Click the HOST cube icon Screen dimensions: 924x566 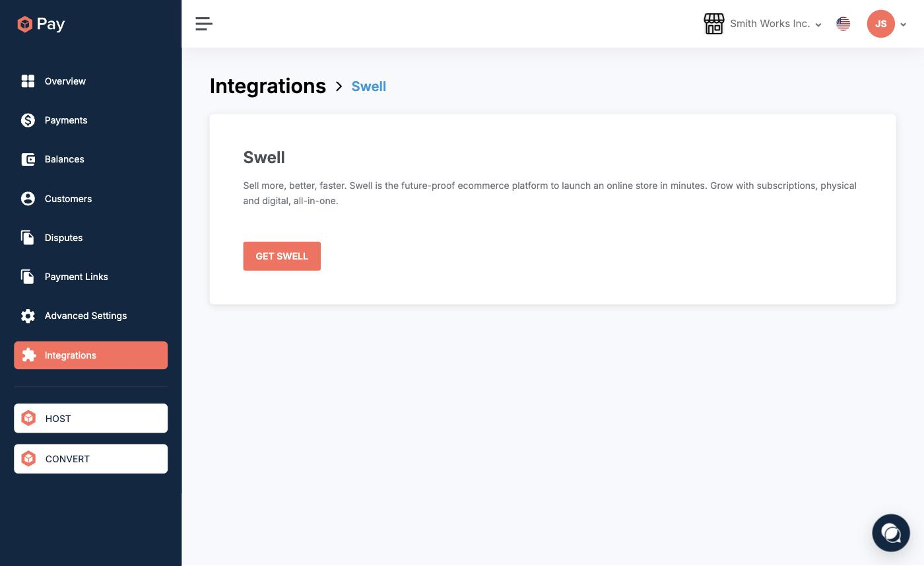pyautogui.click(x=28, y=418)
